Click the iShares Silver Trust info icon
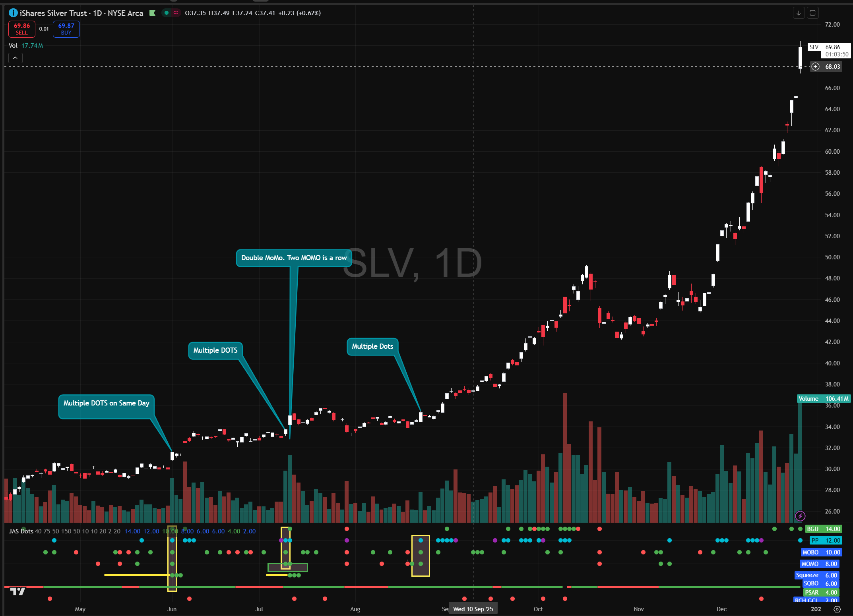Screen dimensions: 853x616 13,13
